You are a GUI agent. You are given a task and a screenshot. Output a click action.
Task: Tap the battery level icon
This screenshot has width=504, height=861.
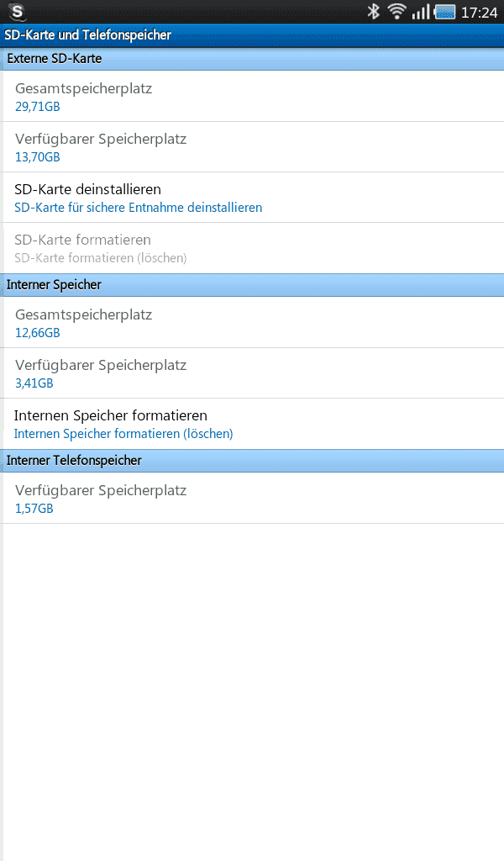[x=444, y=12]
